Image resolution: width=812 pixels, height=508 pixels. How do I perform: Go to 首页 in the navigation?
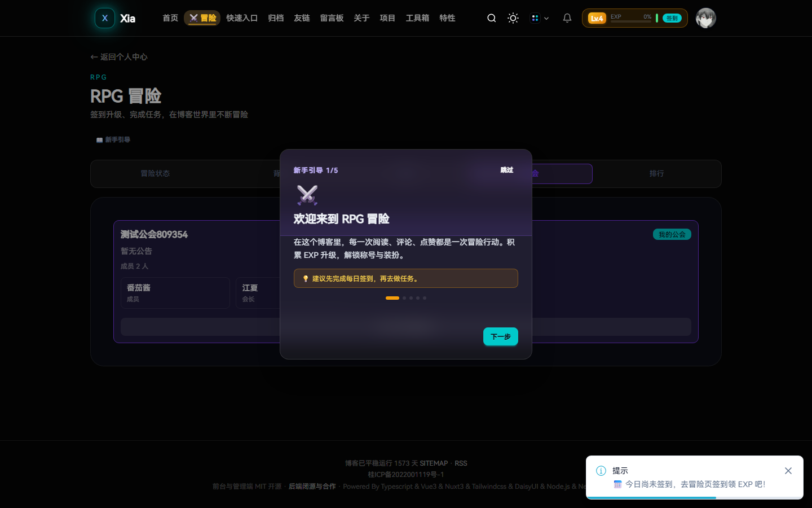point(170,18)
